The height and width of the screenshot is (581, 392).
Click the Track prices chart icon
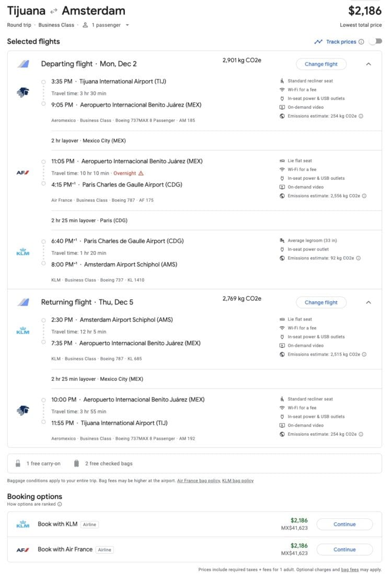(x=319, y=41)
